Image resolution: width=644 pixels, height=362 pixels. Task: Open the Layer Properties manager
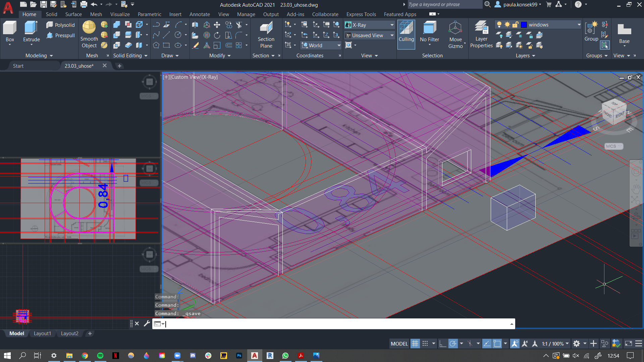click(481, 35)
